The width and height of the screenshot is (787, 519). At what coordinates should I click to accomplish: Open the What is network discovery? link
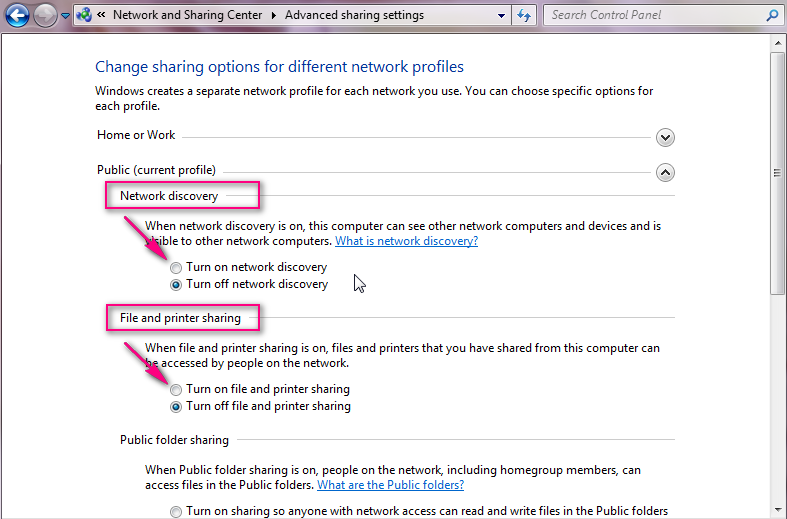407,241
